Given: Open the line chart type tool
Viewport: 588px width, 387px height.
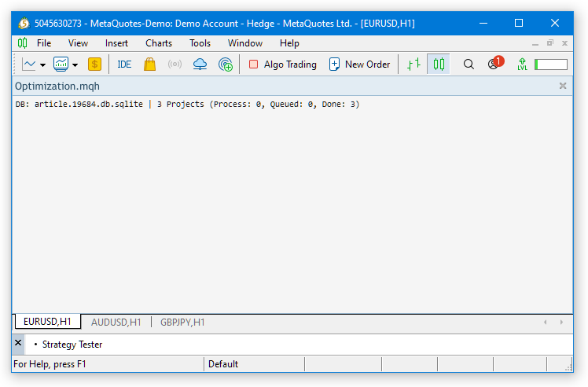Looking at the screenshot, I should 28,64.
